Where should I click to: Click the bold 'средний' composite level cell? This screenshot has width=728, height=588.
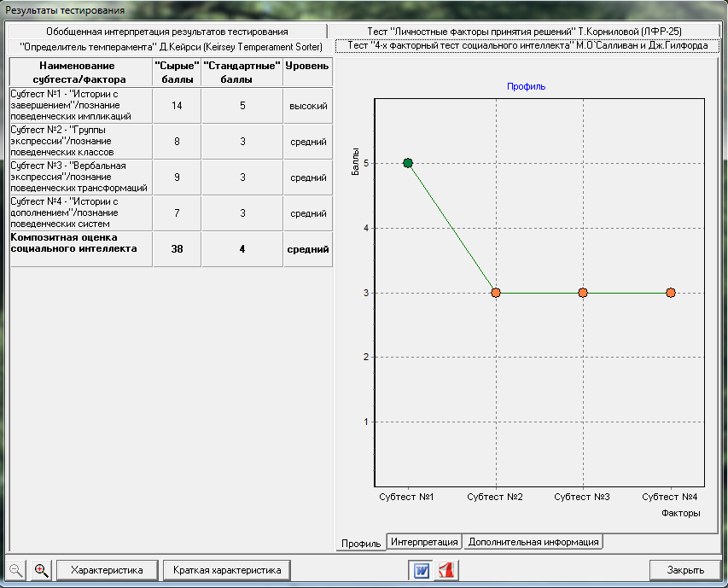pos(308,248)
